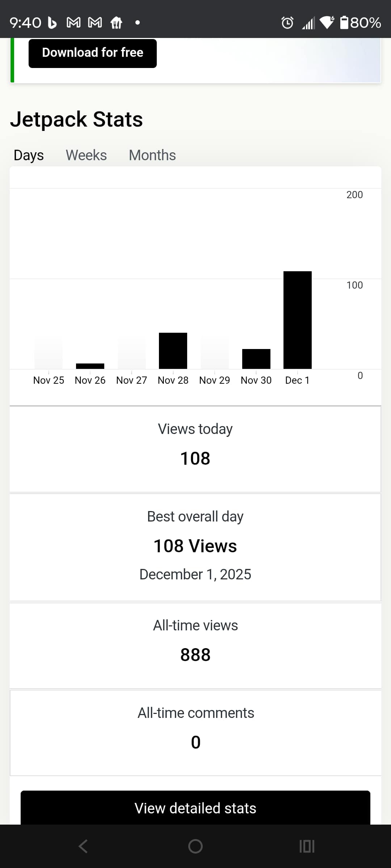Tap the Wi-Fi 6 status icon
Image resolution: width=391 pixels, height=868 pixels.
[x=327, y=23]
